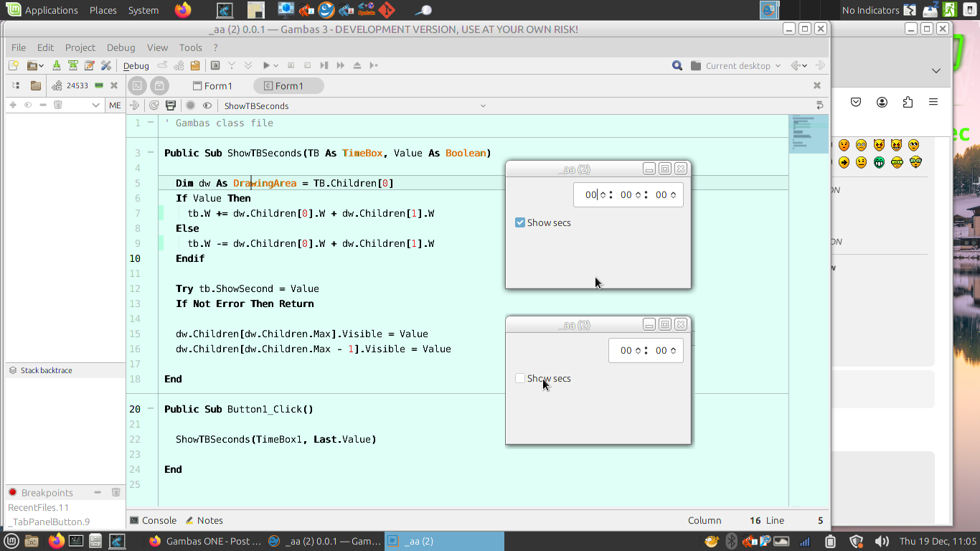Open the Debug menu

coord(121,47)
